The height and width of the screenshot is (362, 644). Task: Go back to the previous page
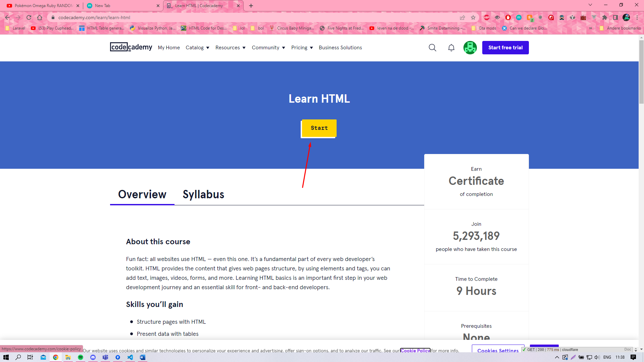pyautogui.click(x=7, y=17)
